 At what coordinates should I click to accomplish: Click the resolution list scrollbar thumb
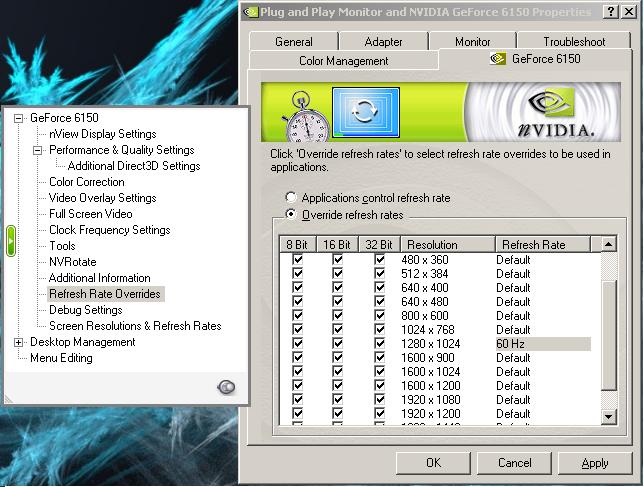pyautogui.click(x=608, y=336)
